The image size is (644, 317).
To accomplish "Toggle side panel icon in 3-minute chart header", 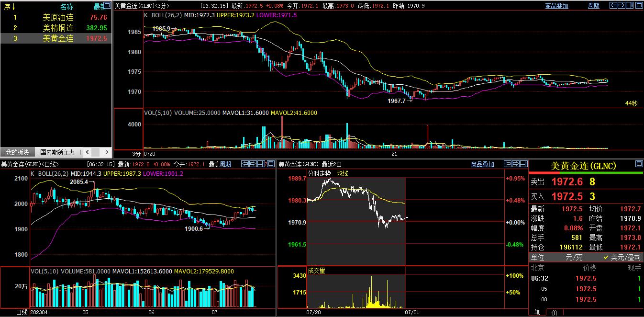I will click(x=630, y=5).
